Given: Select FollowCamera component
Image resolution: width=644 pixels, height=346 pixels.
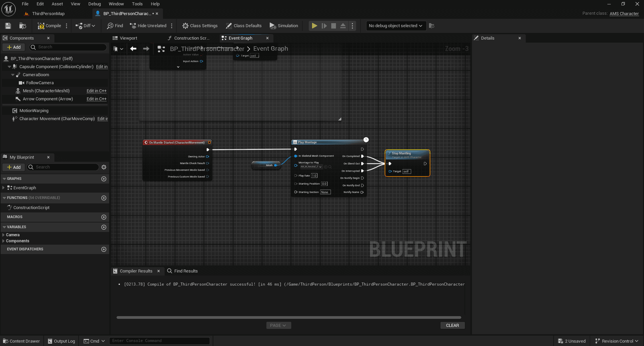Looking at the screenshot, I should (40, 83).
